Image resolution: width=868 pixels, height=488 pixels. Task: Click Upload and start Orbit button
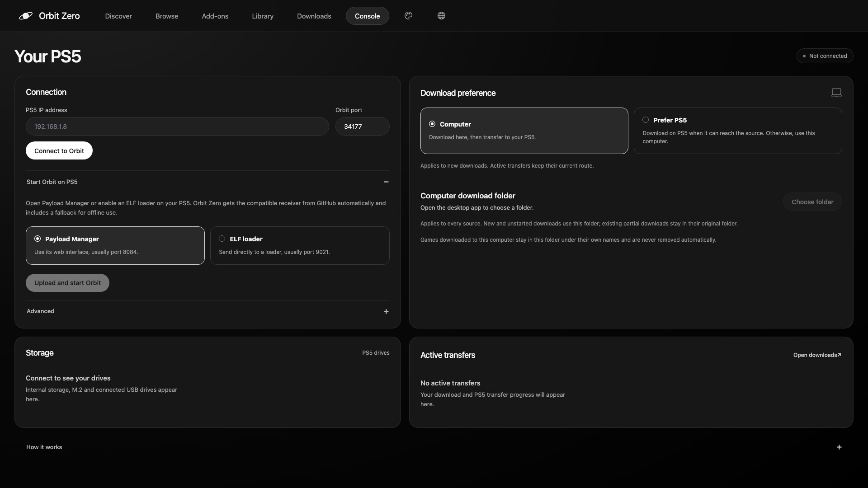click(67, 283)
